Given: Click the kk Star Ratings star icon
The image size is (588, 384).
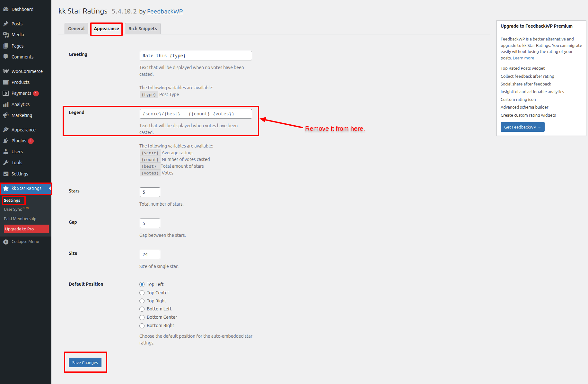Looking at the screenshot, I should pyautogui.click(x=6, y=188).
